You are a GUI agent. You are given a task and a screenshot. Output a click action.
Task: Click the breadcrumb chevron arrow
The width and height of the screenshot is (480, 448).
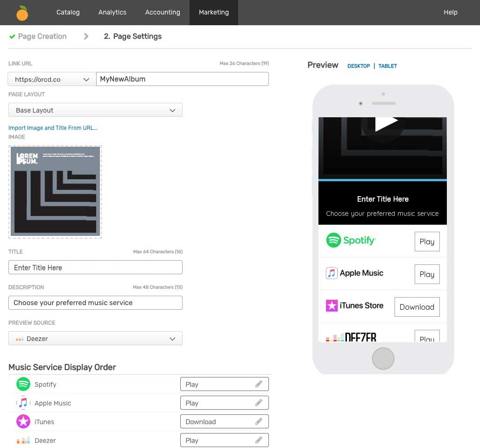coord(86,36)
